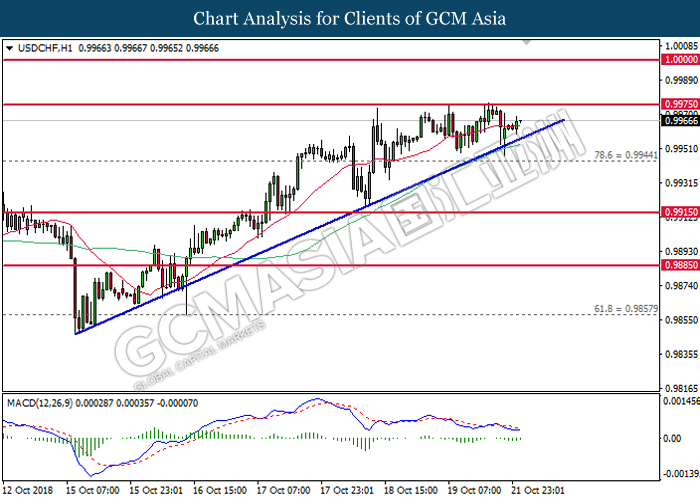Click the MACD values 0.000287 0.000357 -0.000070
Viewport: 700px width, 500px height.
[137, 403]
